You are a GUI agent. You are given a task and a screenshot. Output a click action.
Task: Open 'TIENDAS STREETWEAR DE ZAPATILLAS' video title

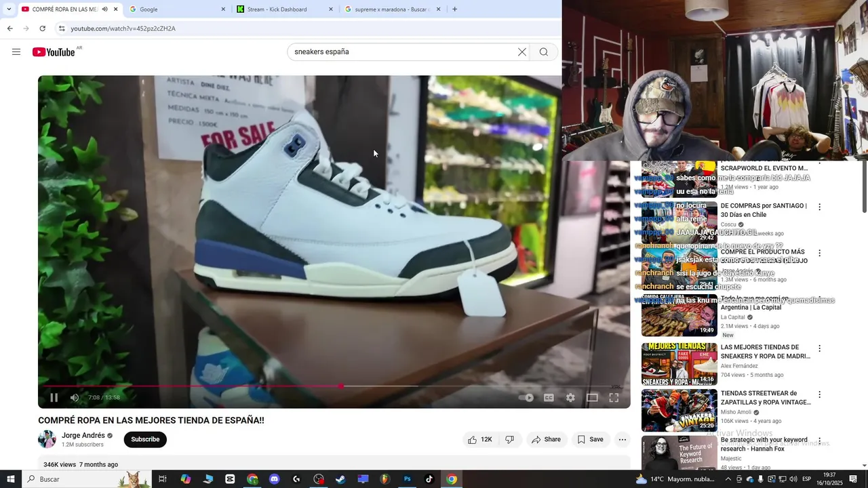click(766, 398)
